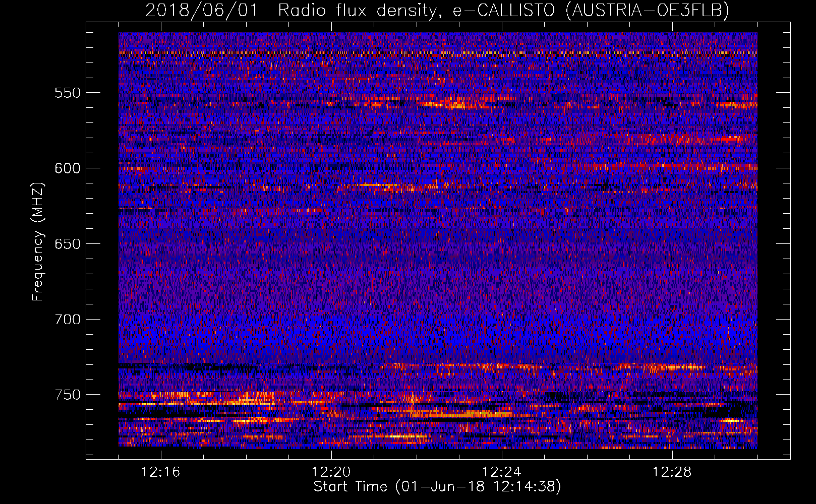Select the 750 frequency axis label
The height and width of the screenshot is (504, 816).
(x=67, y=395)
